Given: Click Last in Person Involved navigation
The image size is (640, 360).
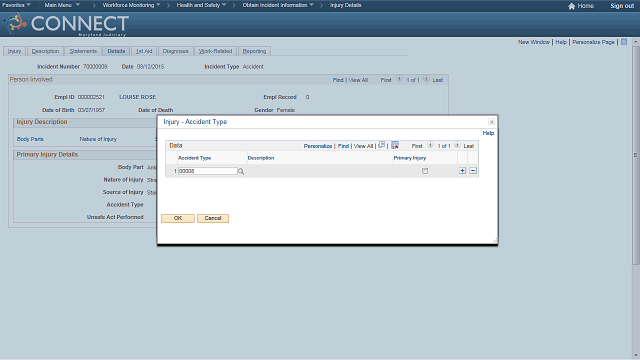Looking at the screenshot, I should tap(438, 80).
